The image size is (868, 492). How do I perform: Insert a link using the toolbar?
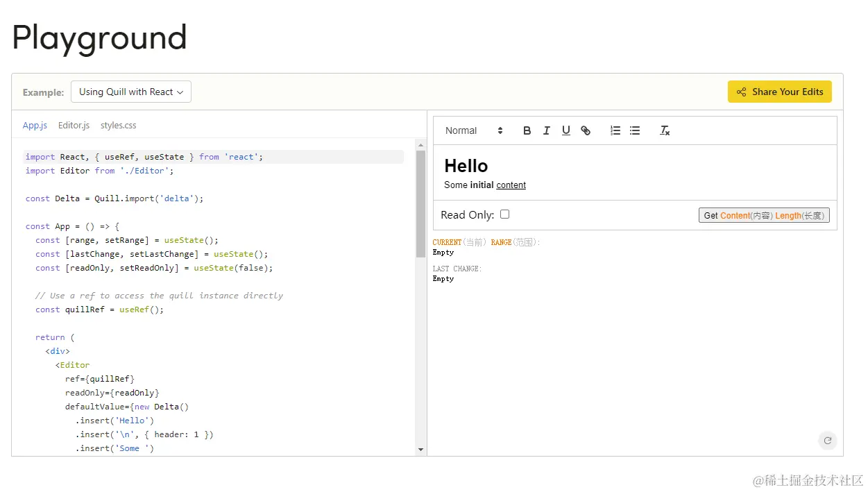[586, 130]
